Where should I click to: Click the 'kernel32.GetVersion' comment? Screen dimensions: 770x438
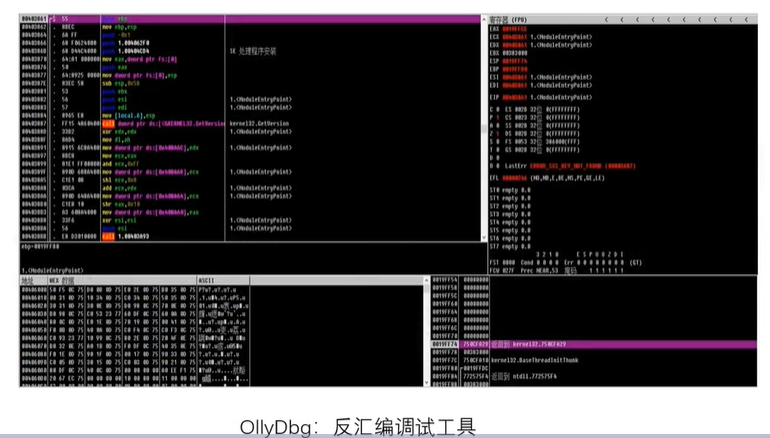(259, 124)
